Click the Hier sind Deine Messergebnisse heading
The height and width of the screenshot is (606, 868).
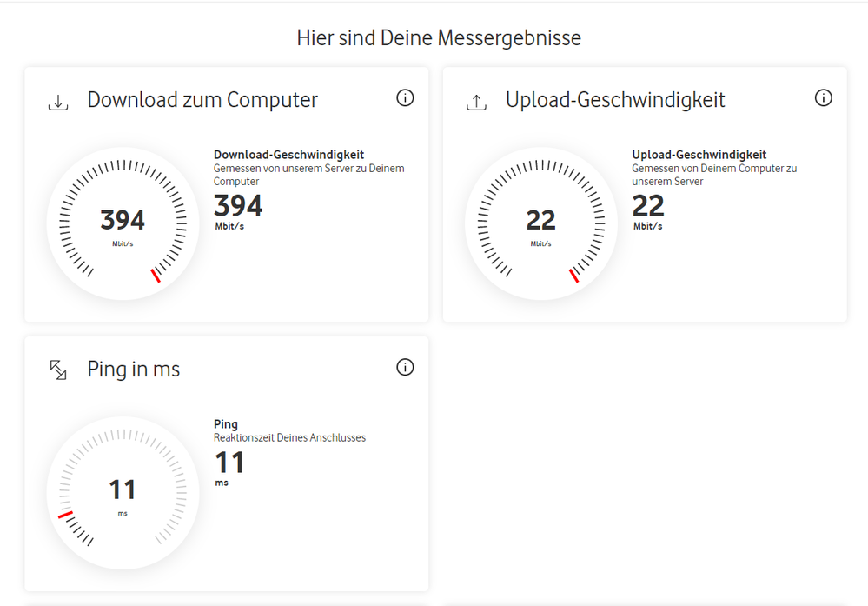(440, 37)
